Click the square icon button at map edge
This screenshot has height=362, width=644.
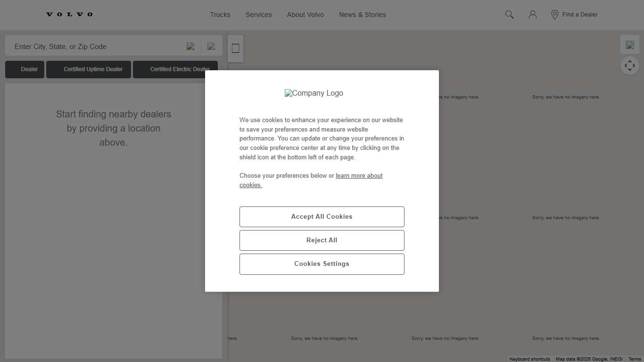pyautogui.click(x=236, y=49)
